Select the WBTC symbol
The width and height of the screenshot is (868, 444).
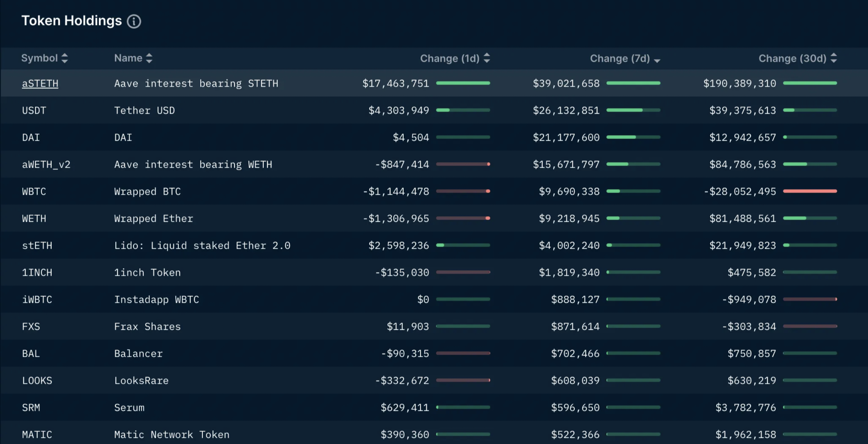[34, 191]
